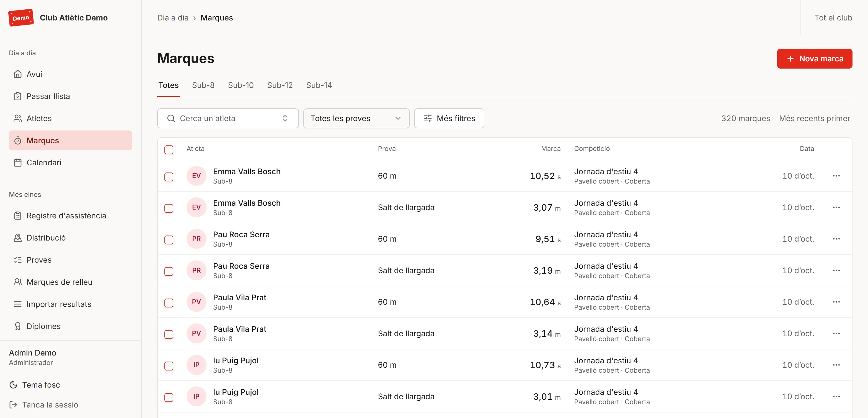Select the Totes tab
The width and height of the screenshot is (868, 418).
tap(169, 85)
